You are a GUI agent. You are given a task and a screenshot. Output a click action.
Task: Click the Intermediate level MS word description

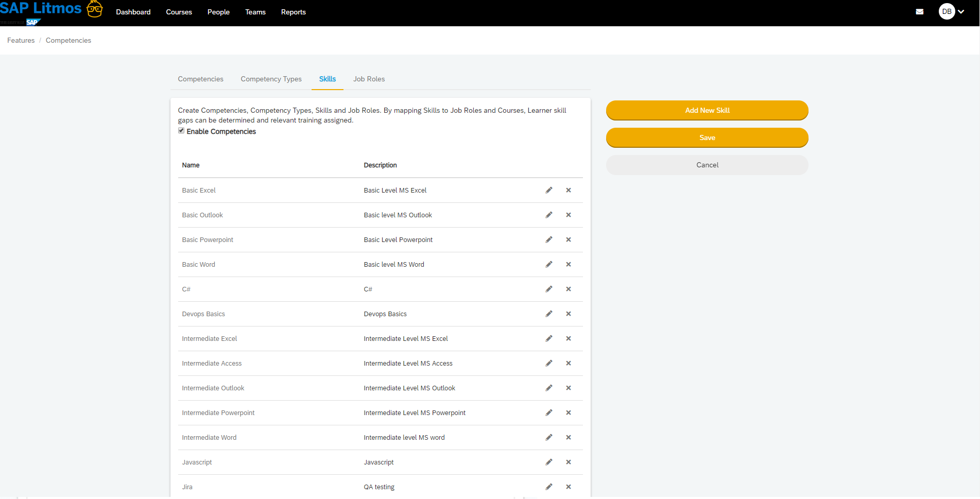coord(404,437)
